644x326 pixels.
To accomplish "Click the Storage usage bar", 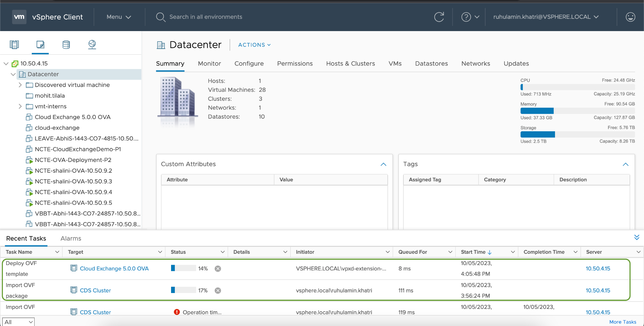I will click(x=578, y=134).
